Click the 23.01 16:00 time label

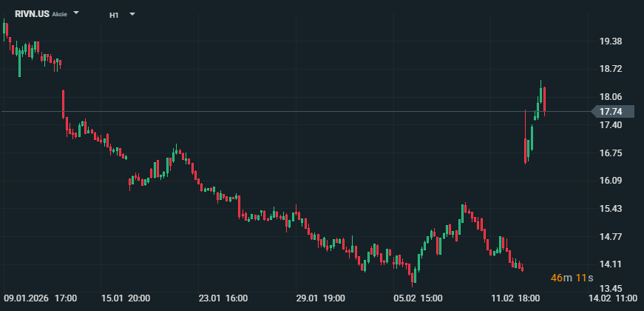tap(223, 298)
